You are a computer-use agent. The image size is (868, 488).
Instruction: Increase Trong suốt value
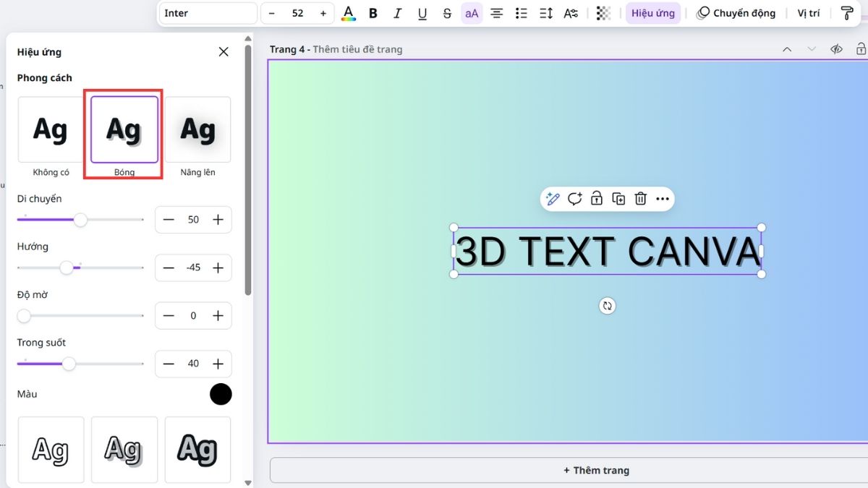[x=218, y=364]
